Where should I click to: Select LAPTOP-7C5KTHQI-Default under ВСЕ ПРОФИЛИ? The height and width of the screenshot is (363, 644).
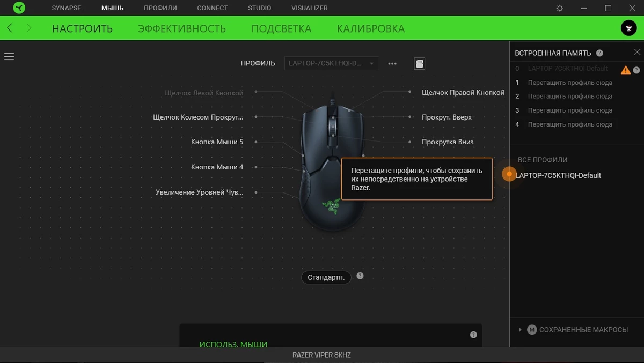[x=558, y=175]
